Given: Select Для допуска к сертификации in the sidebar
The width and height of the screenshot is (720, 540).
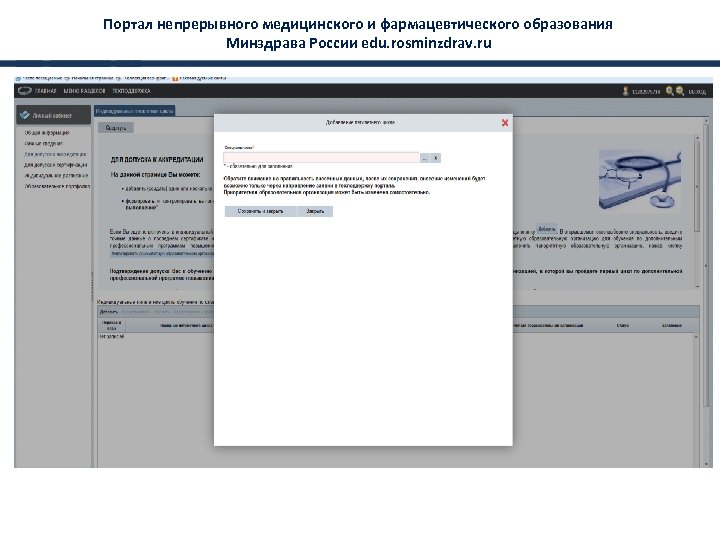Looking at the screenshot, I should coord(56,164).
